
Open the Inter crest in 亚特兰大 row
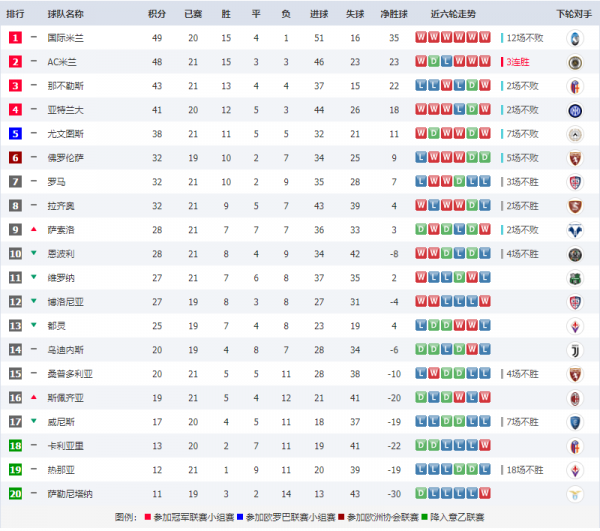click(x=575, y=111)
